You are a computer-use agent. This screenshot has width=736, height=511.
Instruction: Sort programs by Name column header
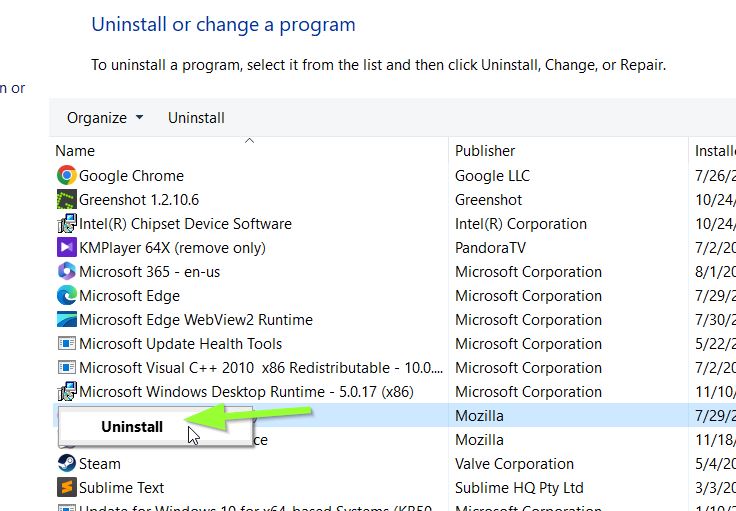pos(76,151)
